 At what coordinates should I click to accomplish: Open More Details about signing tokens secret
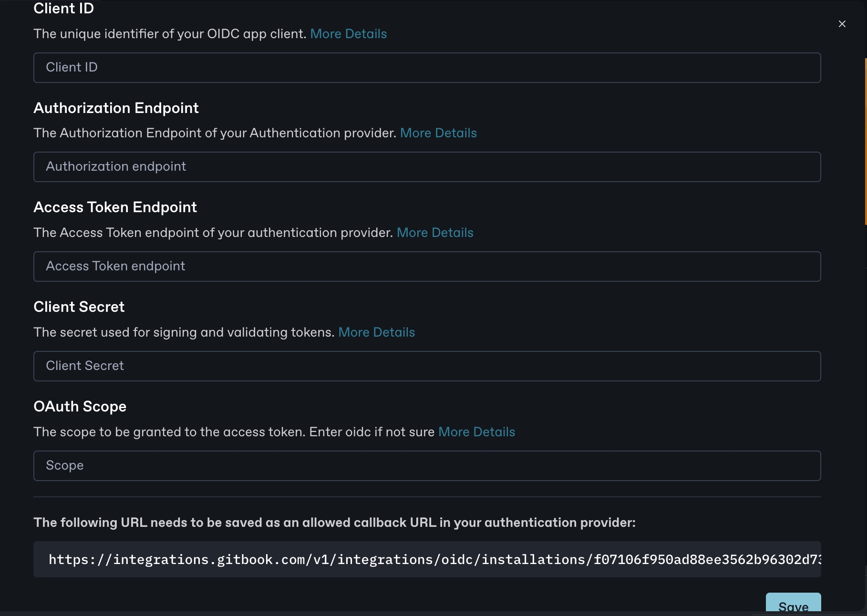coord(376,332)
